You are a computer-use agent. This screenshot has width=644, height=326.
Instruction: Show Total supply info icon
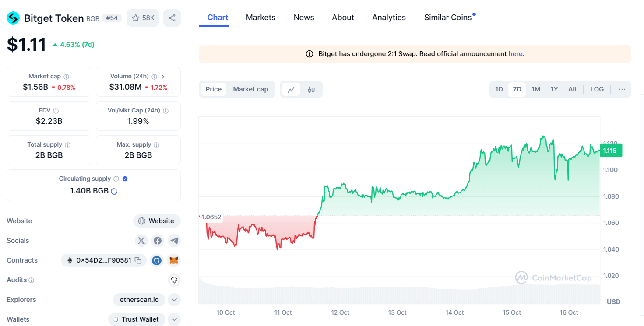(67, 145)
